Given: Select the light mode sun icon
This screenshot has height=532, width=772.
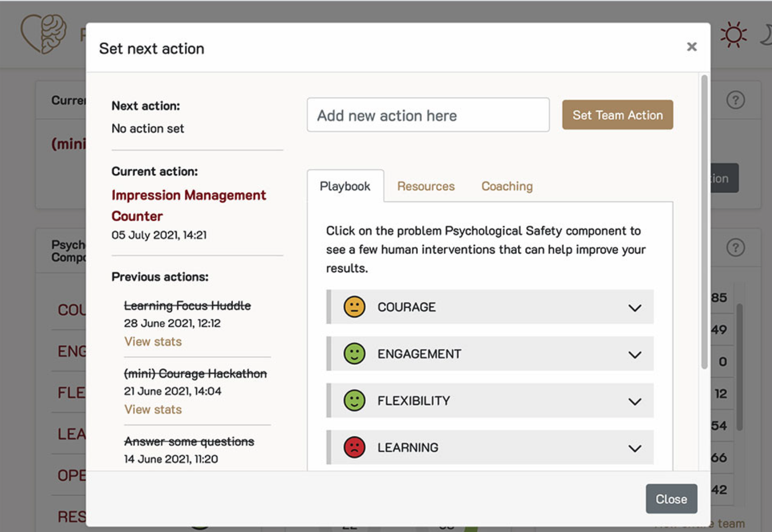Looking at the screenshot, I should (733, 33).
